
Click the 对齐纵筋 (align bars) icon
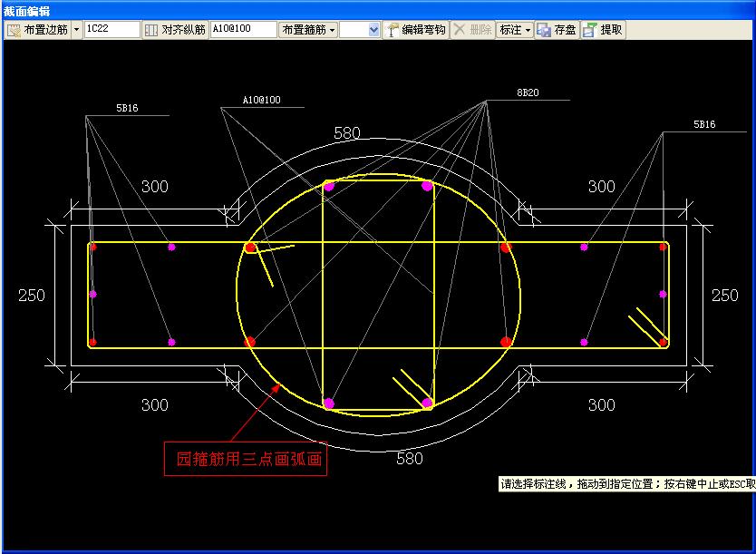(x=152, y=29)
